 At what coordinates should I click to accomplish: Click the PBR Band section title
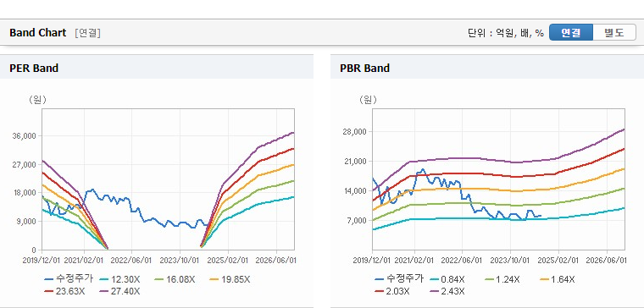[x=364, y=68]
